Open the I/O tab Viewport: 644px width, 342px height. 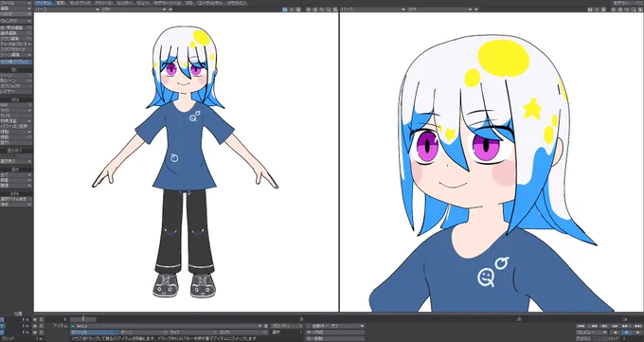(188, 3)
